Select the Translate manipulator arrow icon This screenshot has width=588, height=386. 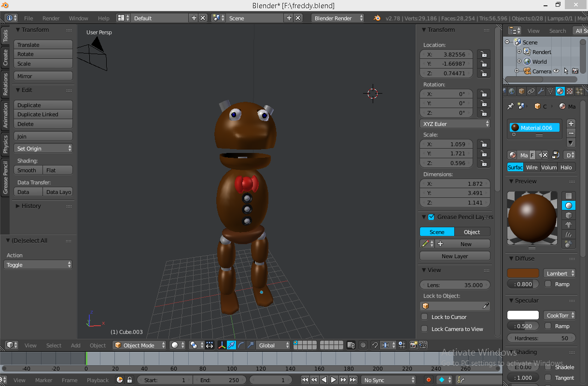[x=232, y=345]
